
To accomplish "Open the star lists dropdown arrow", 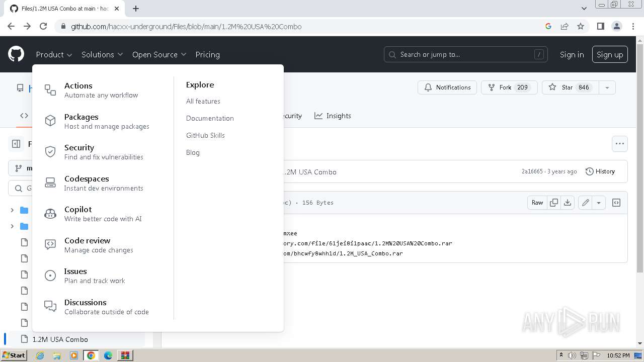I will [x=607, y=87].
